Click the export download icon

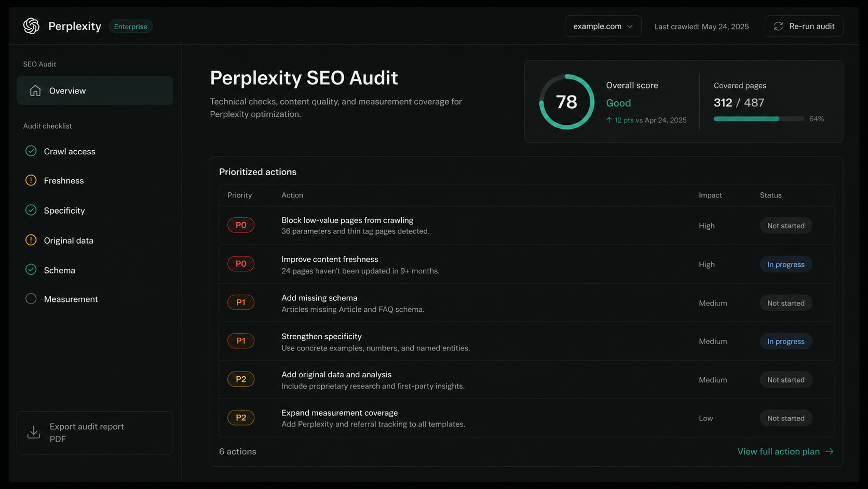34,432
